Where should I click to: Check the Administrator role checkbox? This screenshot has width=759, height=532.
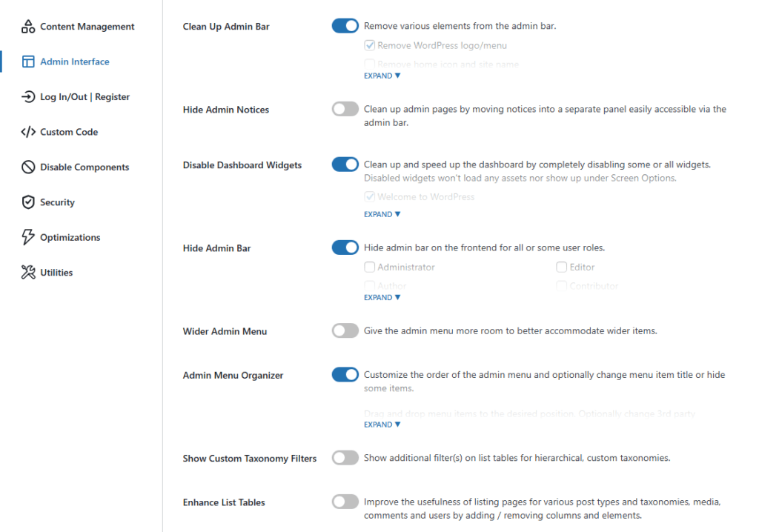tap(370, 267)
